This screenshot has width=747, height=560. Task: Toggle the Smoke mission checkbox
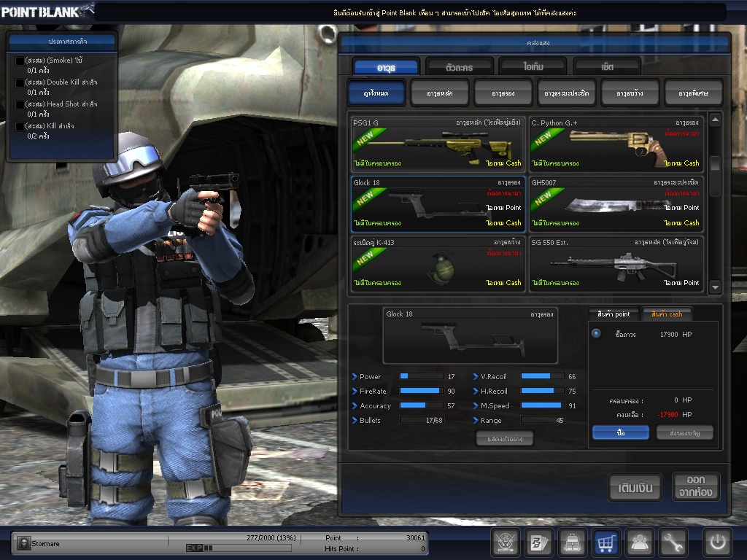tap(20, 61)
